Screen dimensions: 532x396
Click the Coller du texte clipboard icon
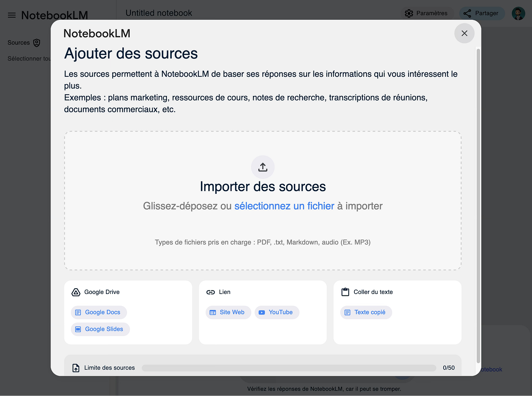tap(345, 292)
